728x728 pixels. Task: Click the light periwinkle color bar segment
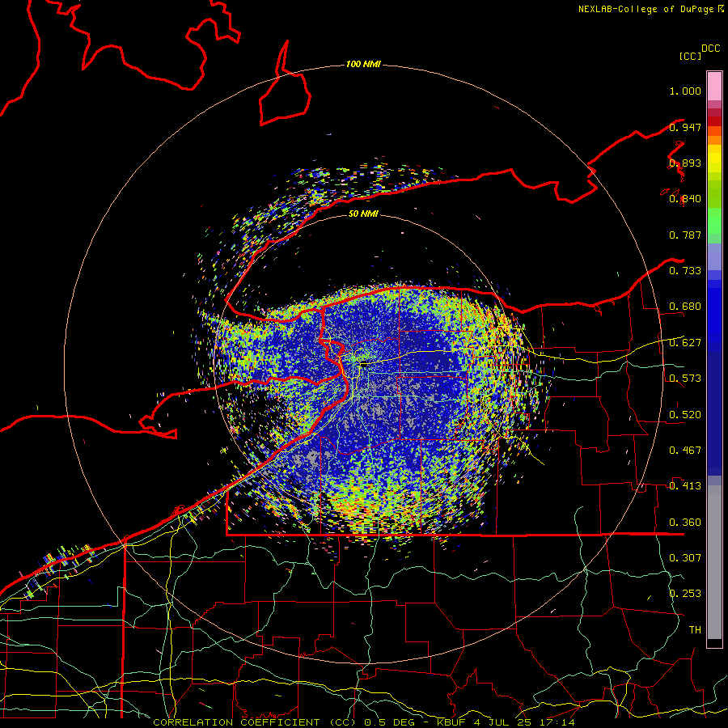[714, 256]
